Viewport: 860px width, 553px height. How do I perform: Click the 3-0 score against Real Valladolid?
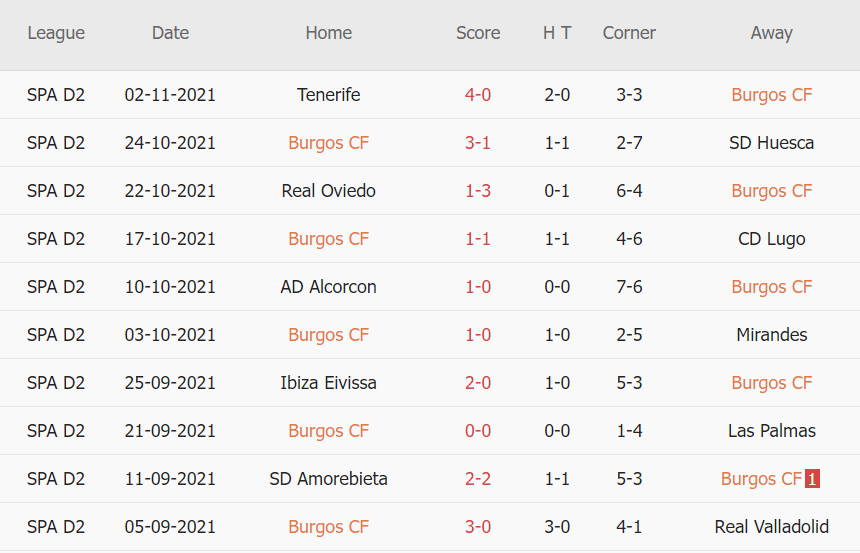coord(478,527)
